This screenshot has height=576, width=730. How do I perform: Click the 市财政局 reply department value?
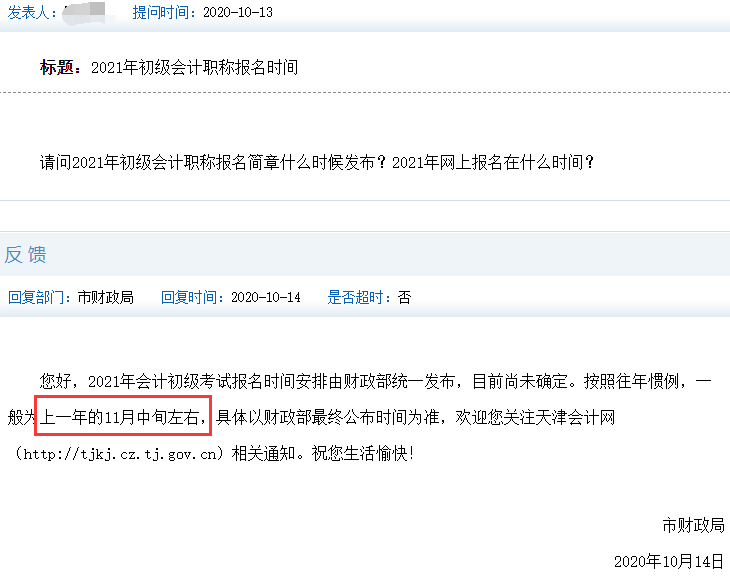(x=106, y=297)
